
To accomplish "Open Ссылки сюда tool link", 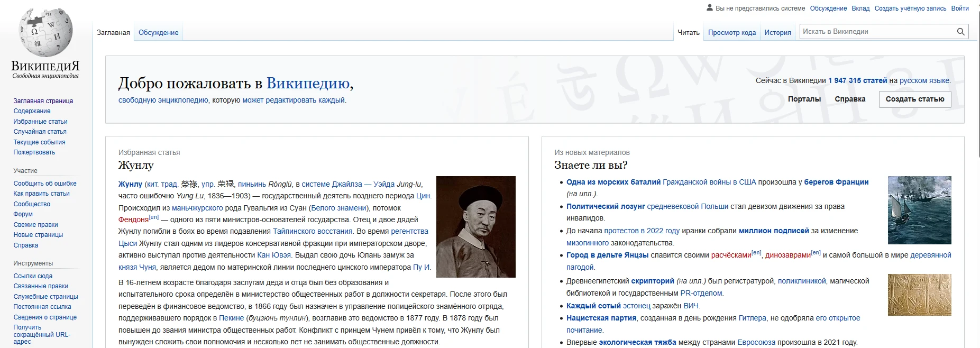I will click(33, 276).
